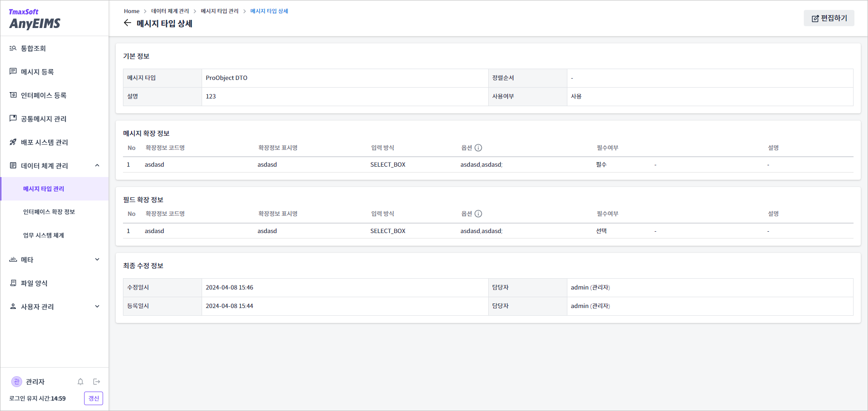Click the 관리자 user avatar
The image size is (868, 411).
tap(17, 382)
